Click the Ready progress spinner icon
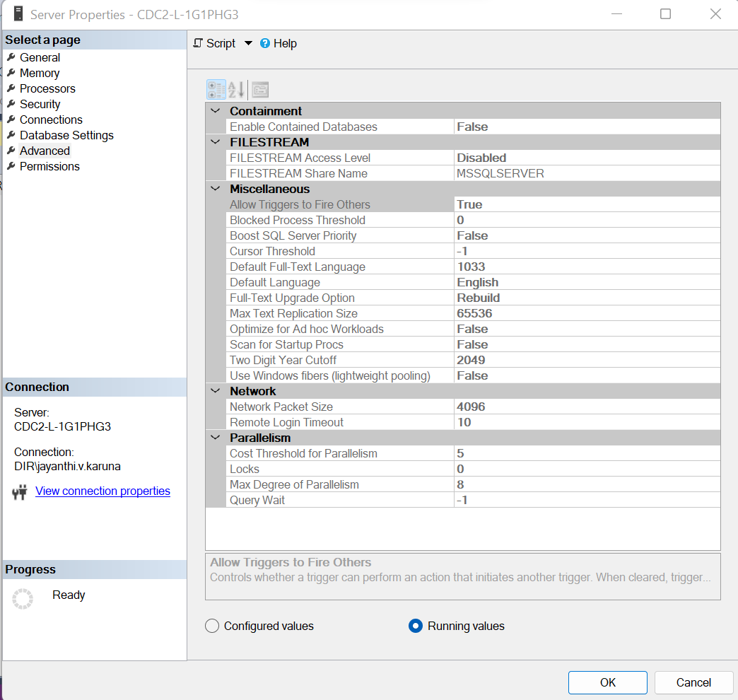This screenshot has width=738, height=700. coord(23,599)
